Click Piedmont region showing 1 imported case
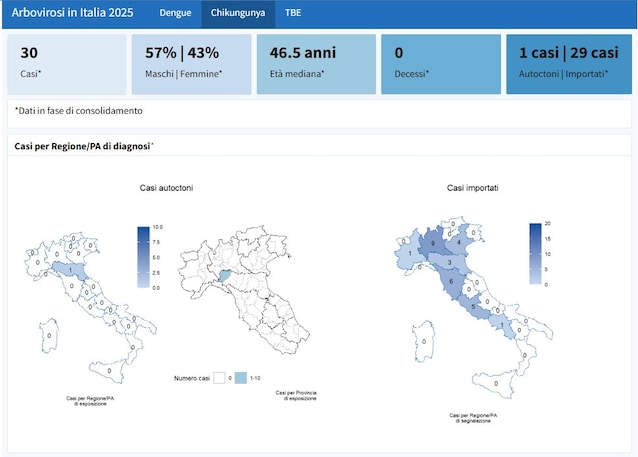The height and width of the screenshot is (457, 638). 410,254
